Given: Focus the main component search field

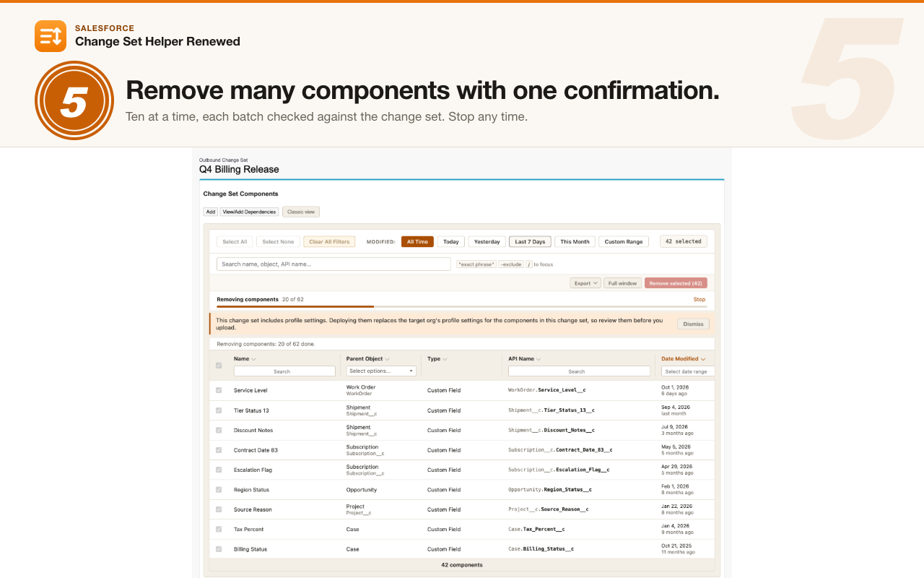Looking at the screenshot, I should tap(334, 264).
